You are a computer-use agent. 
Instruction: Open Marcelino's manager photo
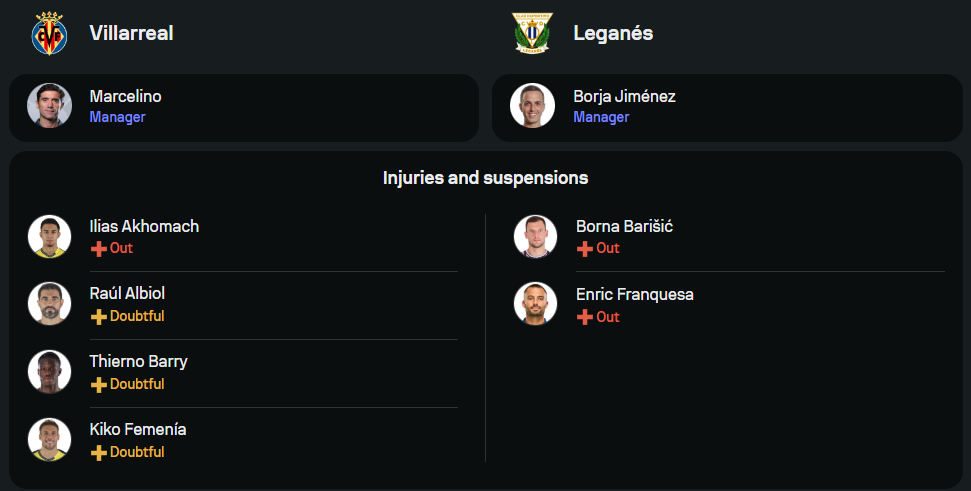[x=49, y=106]
